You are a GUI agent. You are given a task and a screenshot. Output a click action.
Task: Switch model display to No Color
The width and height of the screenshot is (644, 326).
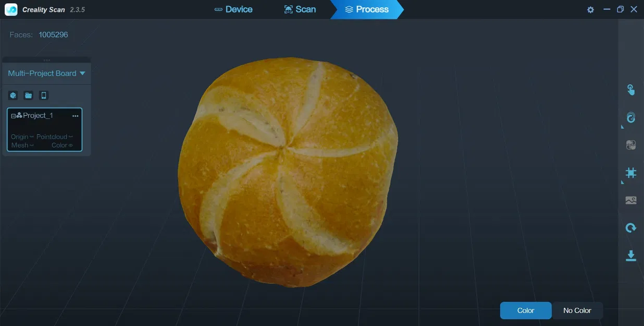[x=577, y=310]
